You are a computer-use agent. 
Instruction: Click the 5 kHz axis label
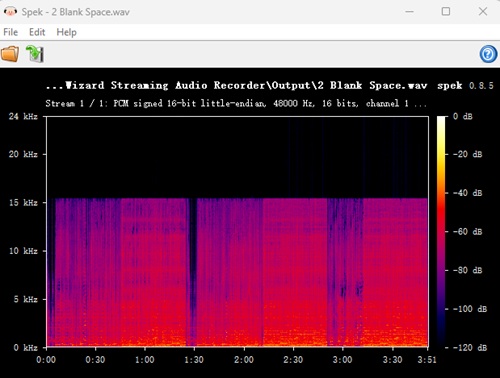pos(25,299)
